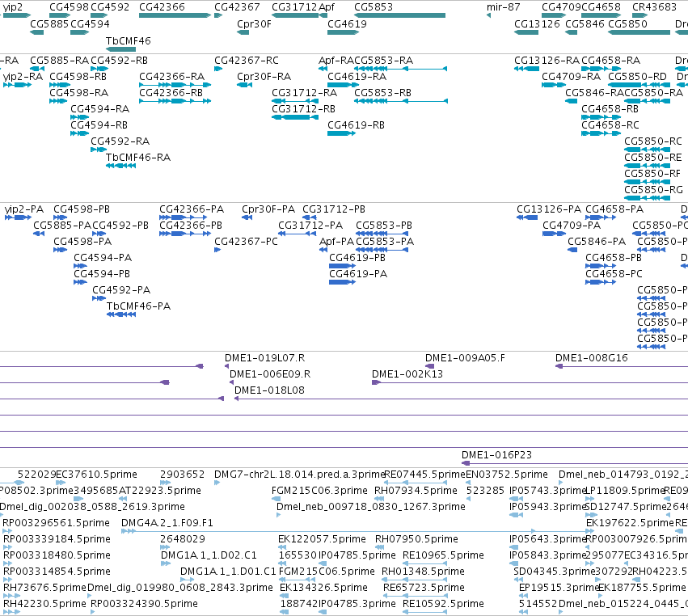688x616 pixels.
Task: Select transcript CG5850-RG
Action: coord(653,189)
